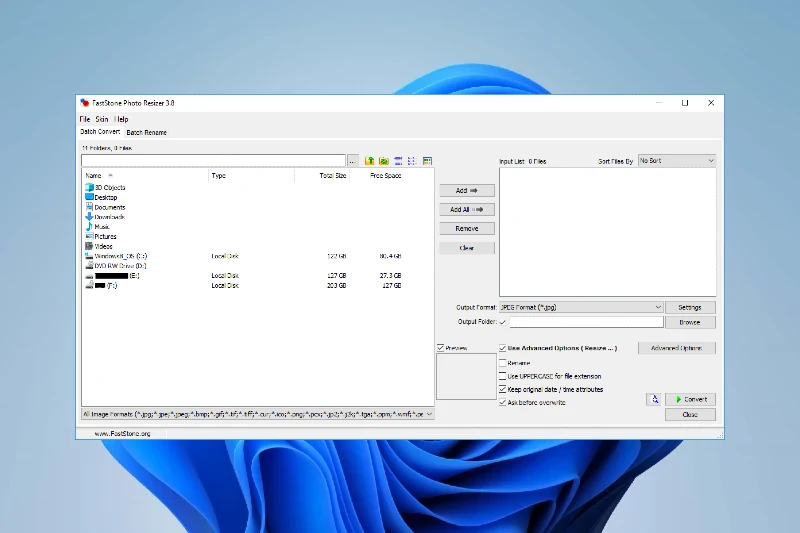Switch to the Batch Rename tab
The image size is (800, 533).
click(x=146, y=132)
